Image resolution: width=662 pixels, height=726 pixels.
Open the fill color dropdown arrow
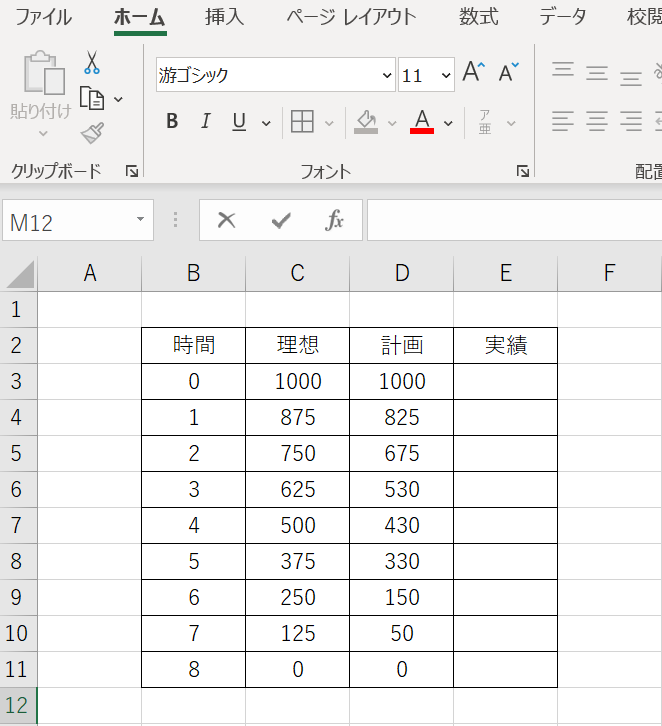[392, 124]
